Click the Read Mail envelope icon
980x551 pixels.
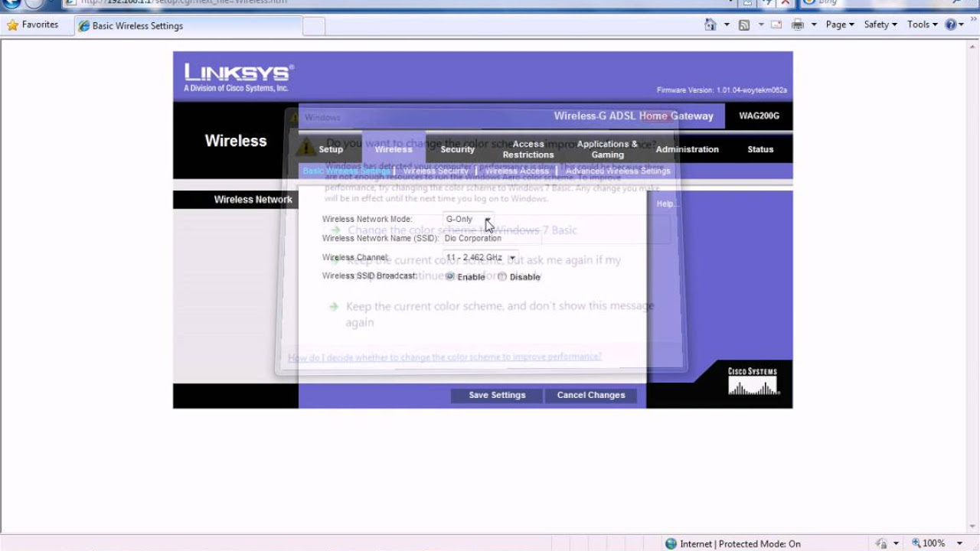click(x=776, y=24)
